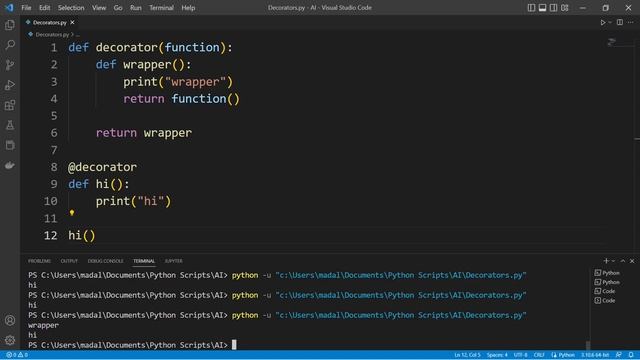The height and width of the screenshot is (360, 640).
Task: Click 'return wrapper' on line 6
Action: pos(144,133)
